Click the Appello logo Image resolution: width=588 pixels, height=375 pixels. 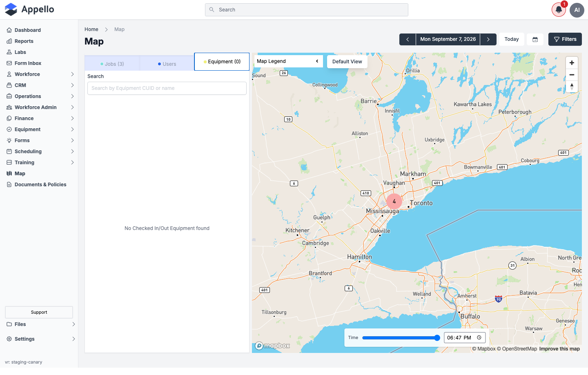tap(29, 9)
